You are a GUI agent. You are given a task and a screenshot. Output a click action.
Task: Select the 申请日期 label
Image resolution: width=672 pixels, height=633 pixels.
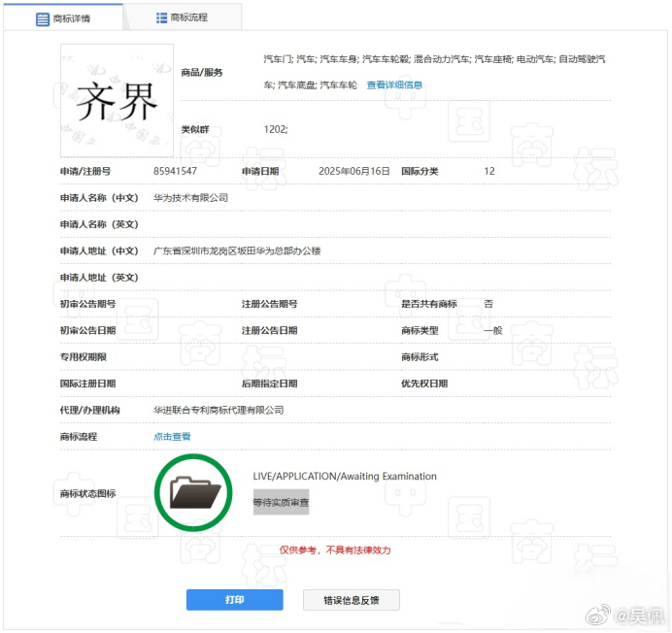(x=260, y=171)
